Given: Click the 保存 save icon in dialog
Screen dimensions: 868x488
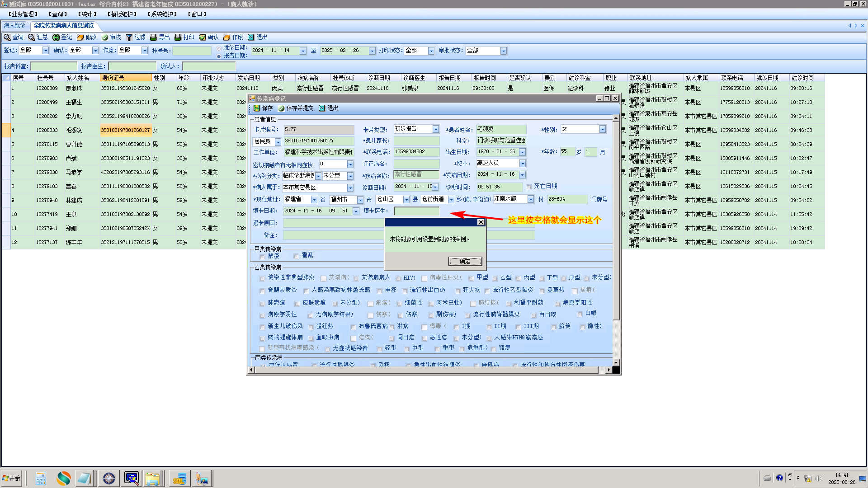Looking at the screenshot, I should [x=257, y=108].
